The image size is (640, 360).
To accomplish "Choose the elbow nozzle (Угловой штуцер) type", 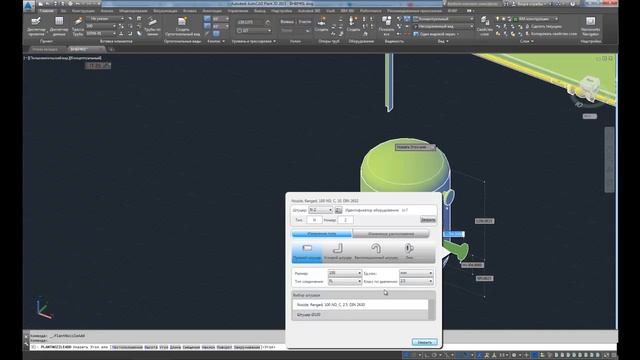I will [338, 252].
